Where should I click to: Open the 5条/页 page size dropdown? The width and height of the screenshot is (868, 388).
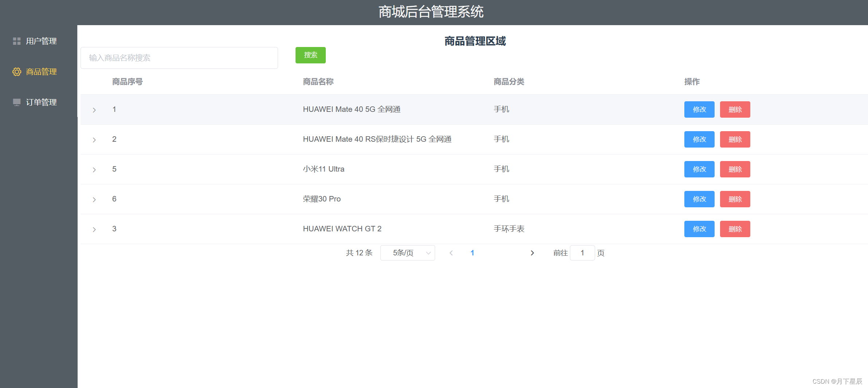tap(407, 253)
